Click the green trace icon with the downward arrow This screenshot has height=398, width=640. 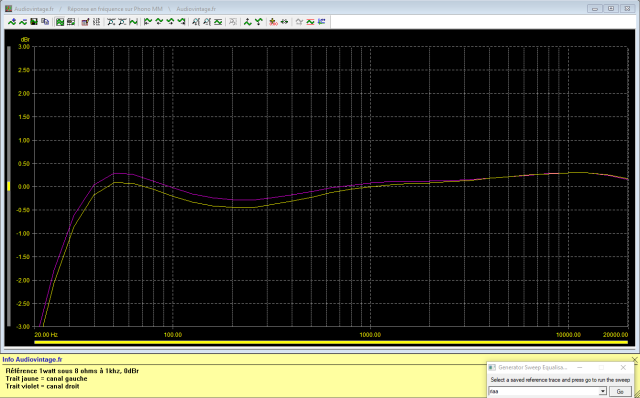coord(159,22)
